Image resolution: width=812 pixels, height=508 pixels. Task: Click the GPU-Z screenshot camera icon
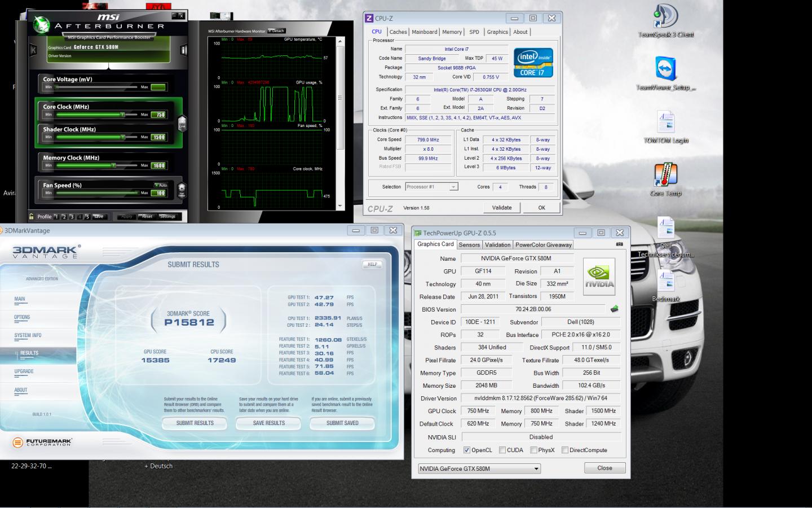[x=619, y=244]
